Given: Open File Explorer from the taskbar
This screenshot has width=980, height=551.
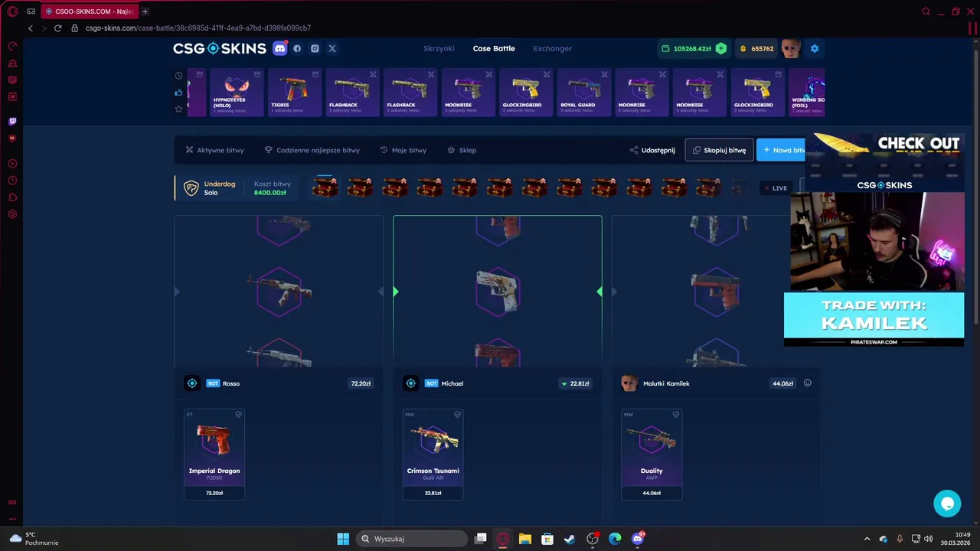Looking at the screenshot, I should [525, 539].
